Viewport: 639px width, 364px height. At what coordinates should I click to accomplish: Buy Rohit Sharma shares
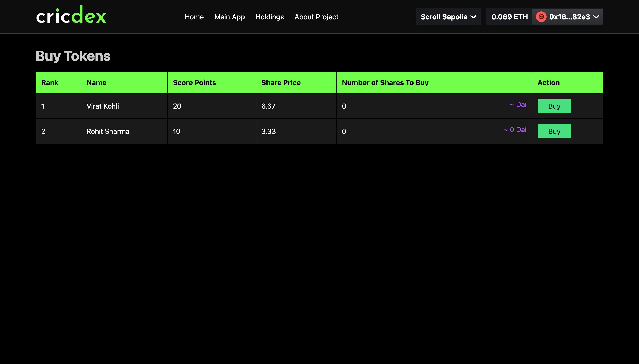point(554,131)
